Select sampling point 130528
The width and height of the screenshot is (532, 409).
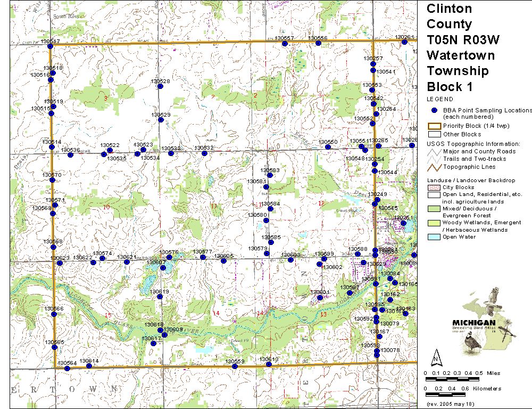pos(160,86)
